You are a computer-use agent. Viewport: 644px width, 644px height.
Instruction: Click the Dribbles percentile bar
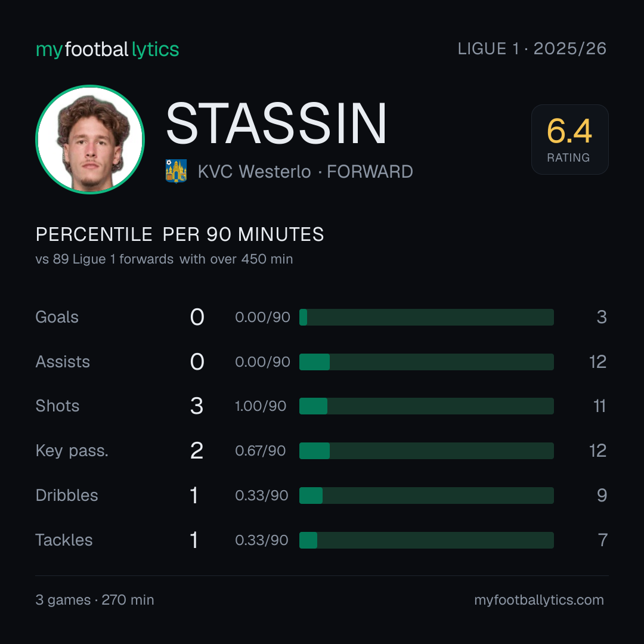coord(426,496)
